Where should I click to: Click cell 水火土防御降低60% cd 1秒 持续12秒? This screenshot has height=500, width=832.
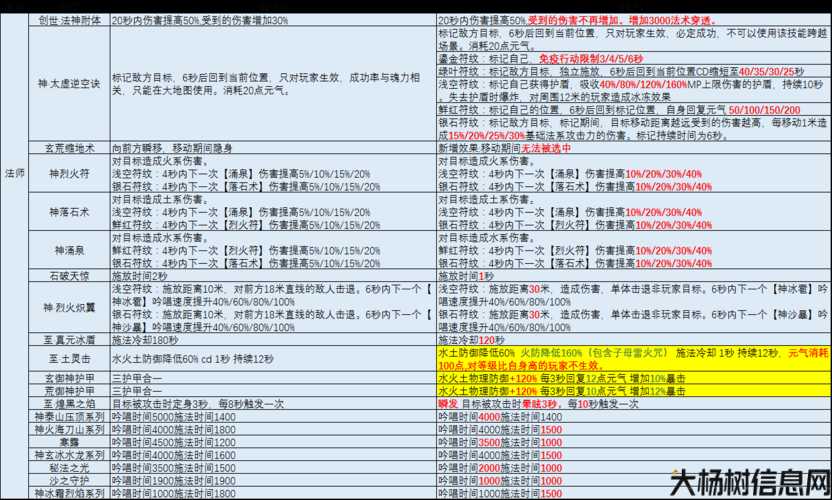point(273,359)
